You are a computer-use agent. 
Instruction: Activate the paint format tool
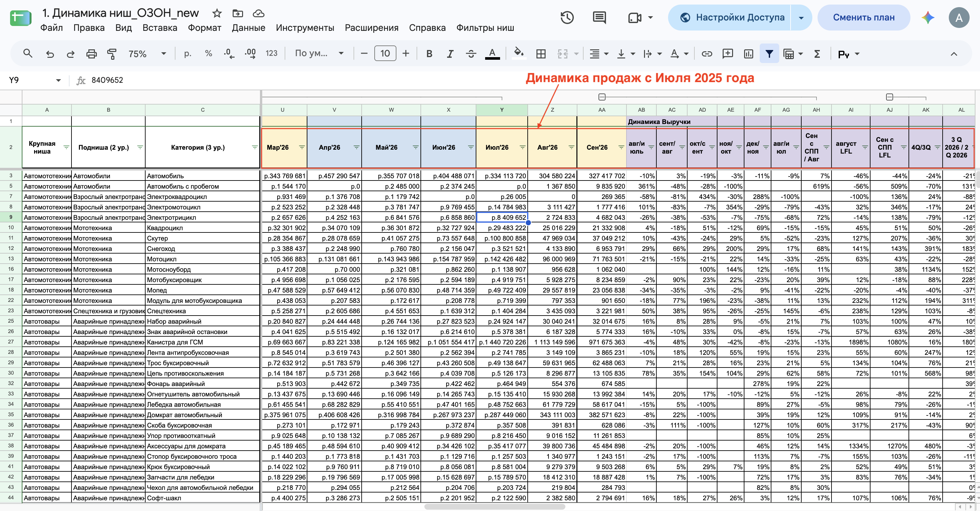click(112, 54)
